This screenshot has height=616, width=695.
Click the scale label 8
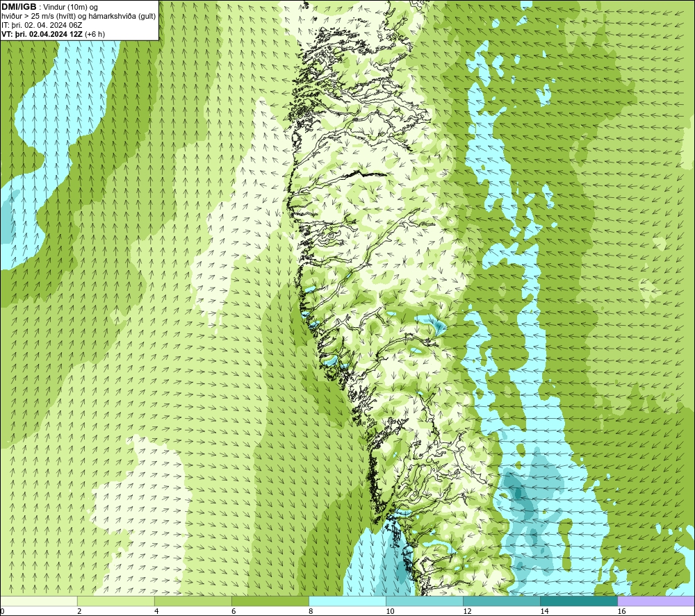(311, 612)
